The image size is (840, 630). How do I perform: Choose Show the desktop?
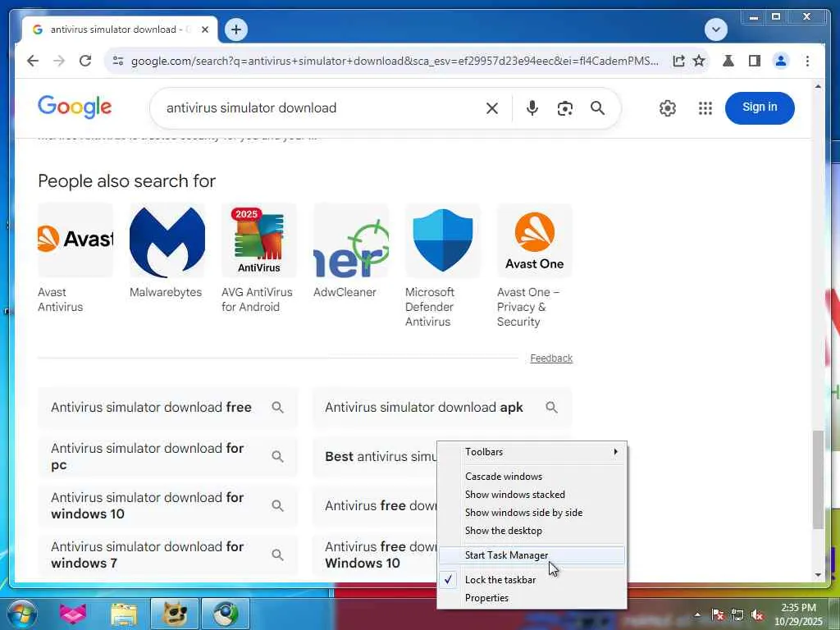point(532,531)
